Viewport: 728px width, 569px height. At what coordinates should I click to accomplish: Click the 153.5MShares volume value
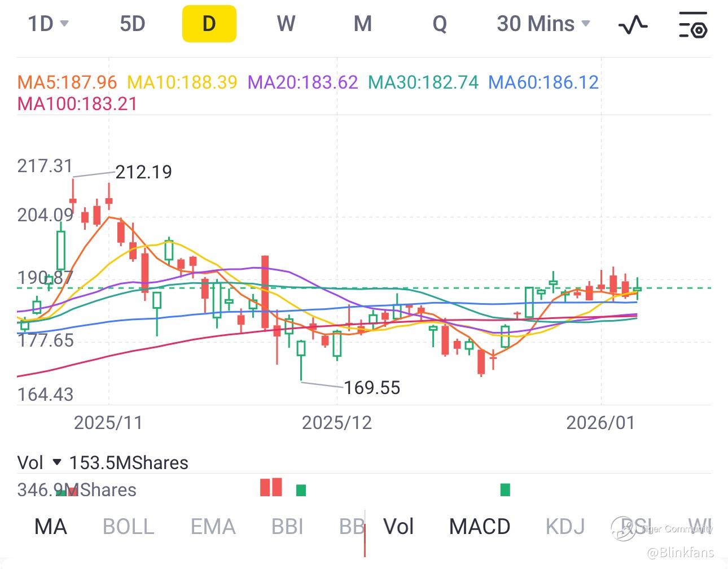pyautogui.click(x=129, y=463)
